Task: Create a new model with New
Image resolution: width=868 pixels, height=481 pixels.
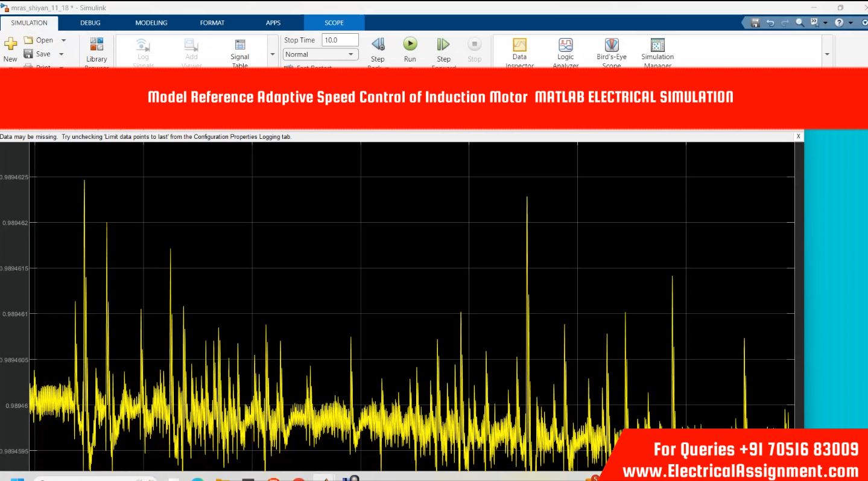Action: pos(10,45)
